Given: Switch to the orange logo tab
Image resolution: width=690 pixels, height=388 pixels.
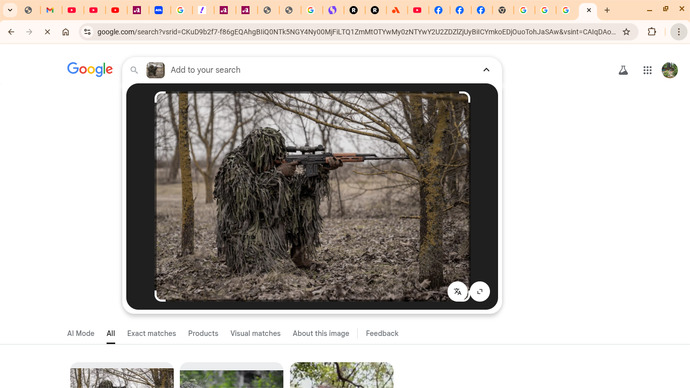Looking at the screenshot, I should 396,10.
